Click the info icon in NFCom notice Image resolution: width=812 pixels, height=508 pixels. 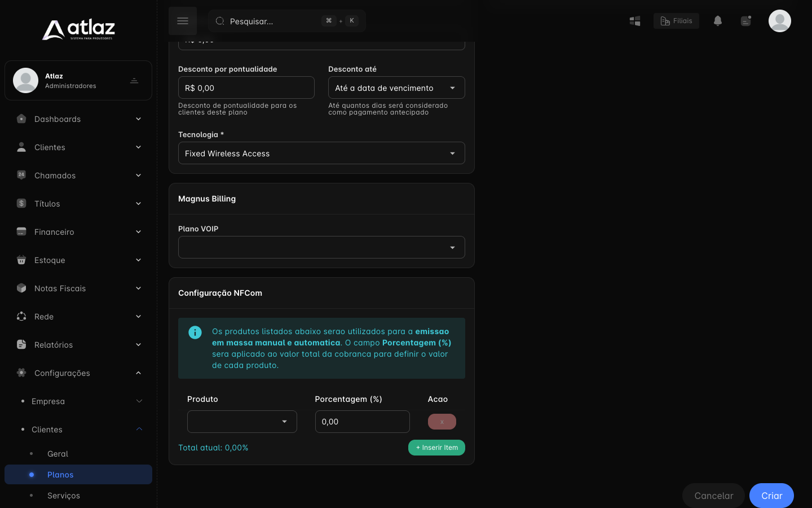(x=195, y=332)
